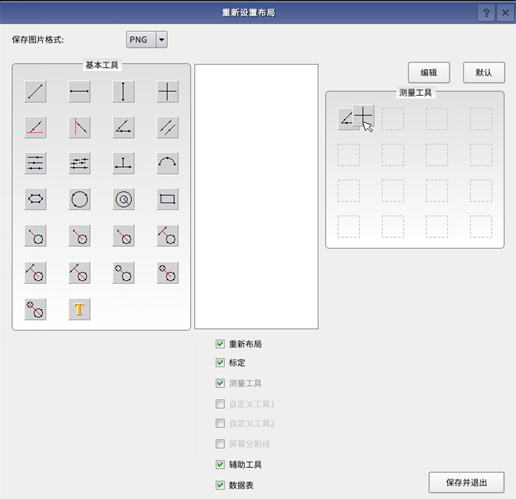Click the 编辑 button

[429, 73]
